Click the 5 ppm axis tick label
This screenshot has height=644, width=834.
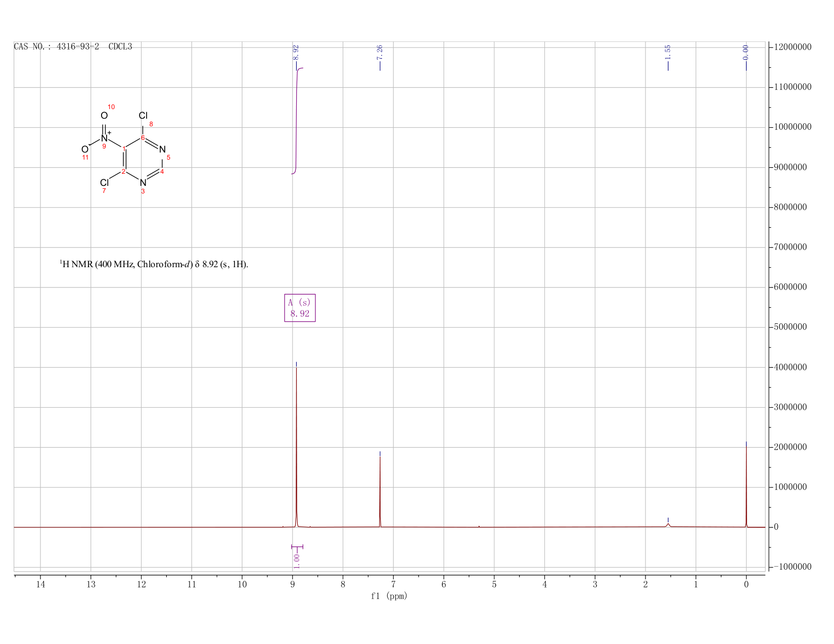click(494, 585)
